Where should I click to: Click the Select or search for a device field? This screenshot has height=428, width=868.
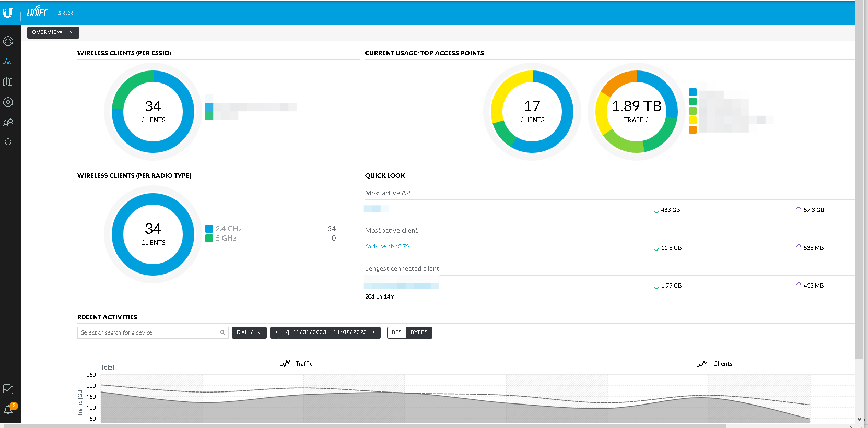point(153,332)
